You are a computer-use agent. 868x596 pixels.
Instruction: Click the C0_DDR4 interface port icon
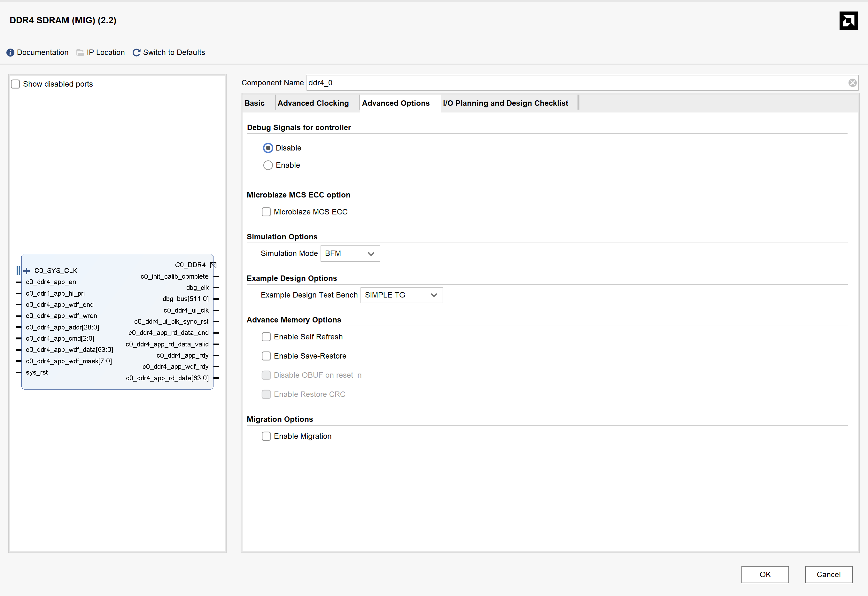tap(213, 265)
